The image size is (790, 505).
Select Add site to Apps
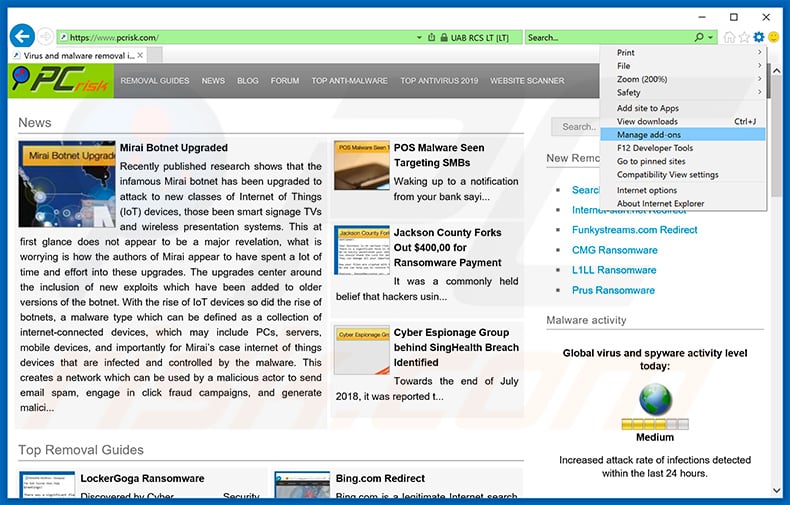point(683,108)
